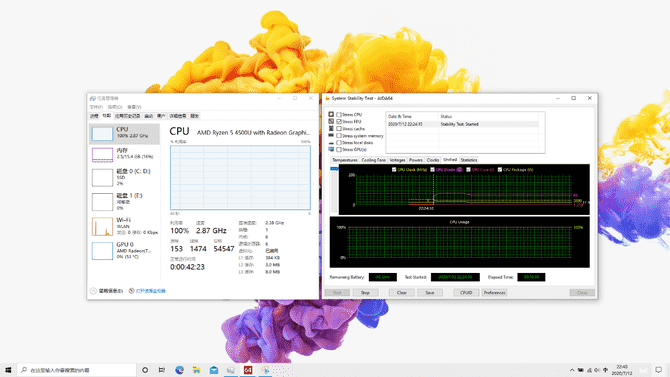The height and width of the screenshot is (377, 670).
Task: Open Cortana from the taskbar circle icon
Action: pyautogui.click(x=145, y=370)
